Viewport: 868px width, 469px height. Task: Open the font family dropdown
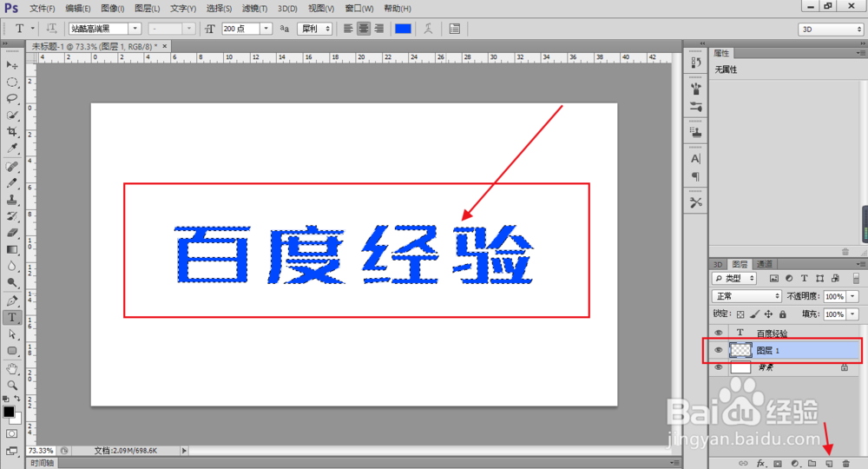pos(135,29)
